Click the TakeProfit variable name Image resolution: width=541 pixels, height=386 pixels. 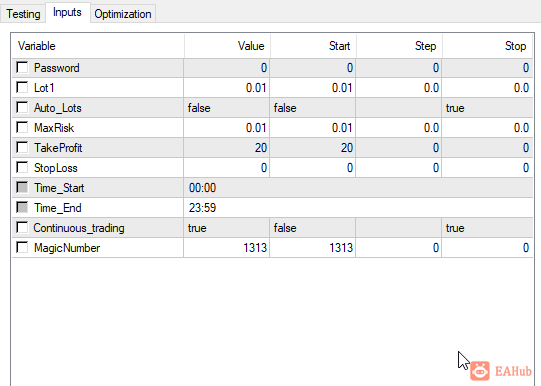pos(58,148)
